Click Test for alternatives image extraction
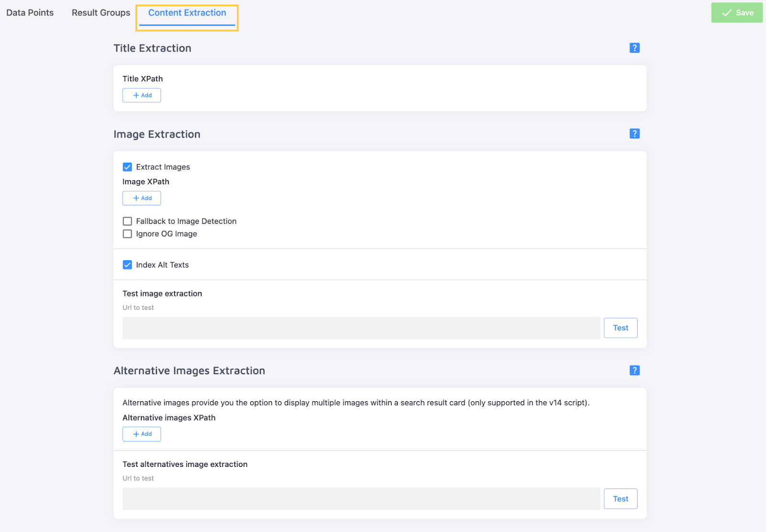Image resolution: width=766 pixels, height=532 pixels. click(620, 499)
